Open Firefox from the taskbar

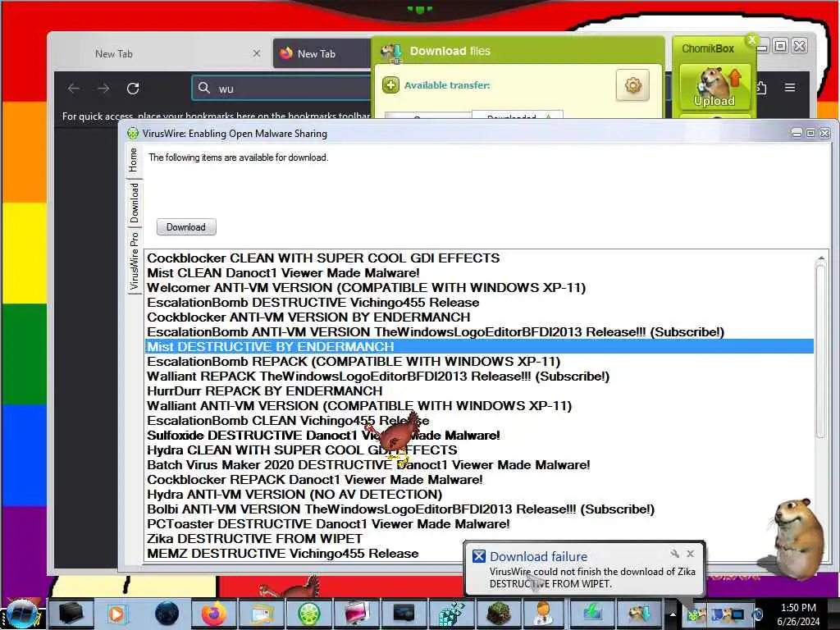(x=214, y=614)
